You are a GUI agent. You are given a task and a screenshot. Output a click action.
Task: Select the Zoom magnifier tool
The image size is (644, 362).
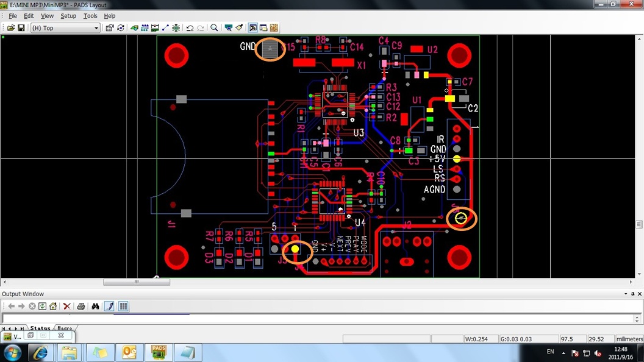(214, 28)
